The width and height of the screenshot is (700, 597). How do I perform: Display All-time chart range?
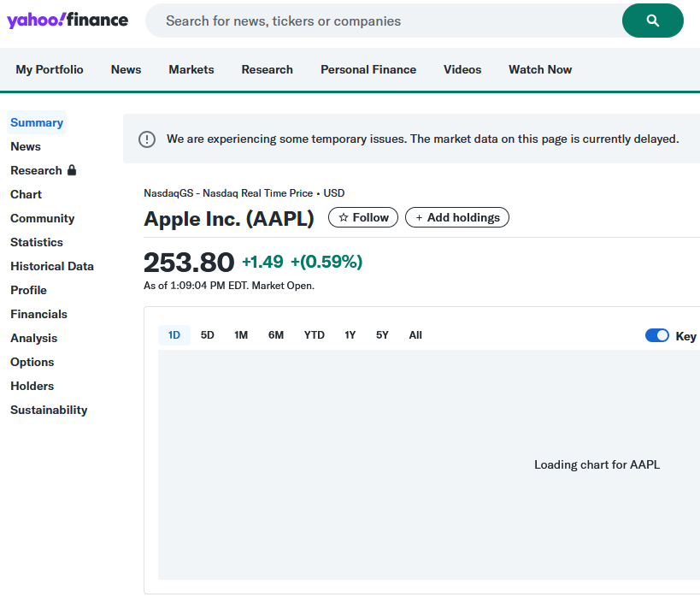point(415,335)
